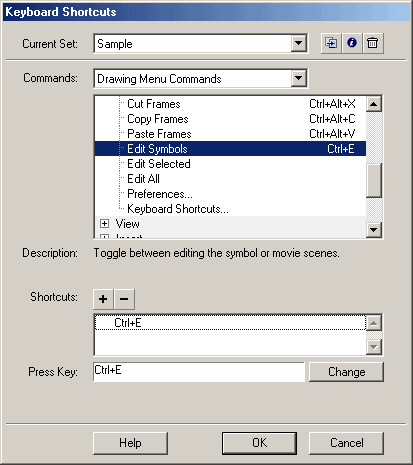Click the command list scroll up arrow
Viewport: 413px width, 465px height.
(374, 104)
